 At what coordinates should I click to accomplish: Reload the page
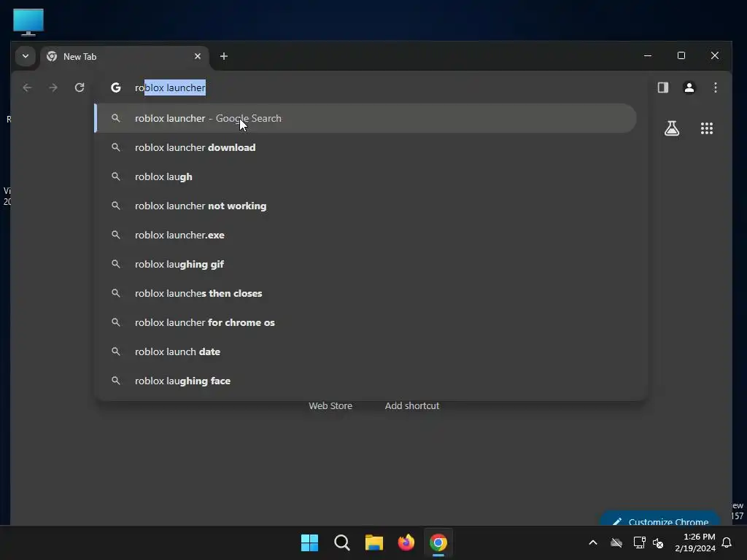click(x=80, y=87)
